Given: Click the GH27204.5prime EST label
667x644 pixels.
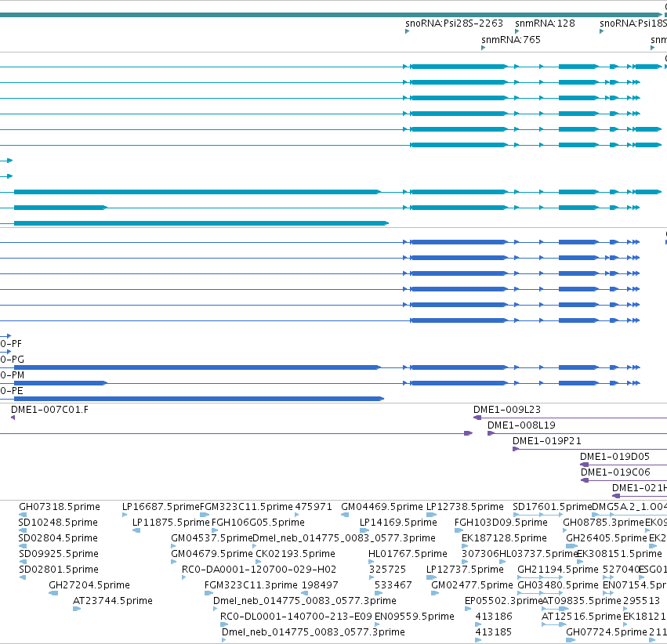Looking at the screenshot, I should (x=89, y=585).
